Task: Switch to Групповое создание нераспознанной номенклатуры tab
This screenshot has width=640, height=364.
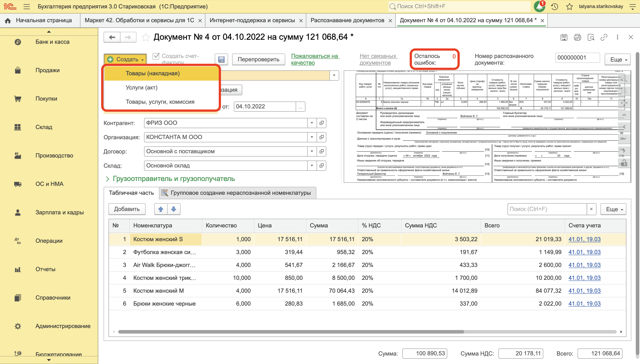Action: click(x=237, y=193)
